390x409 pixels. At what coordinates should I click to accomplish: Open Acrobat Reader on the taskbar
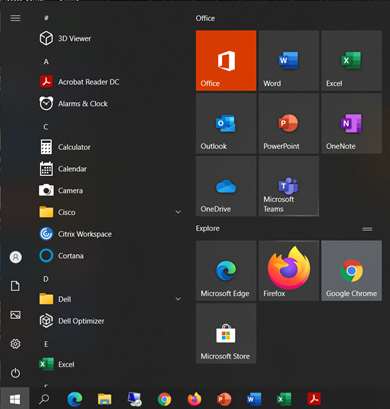pyautogui.click(x=314, y=399)
